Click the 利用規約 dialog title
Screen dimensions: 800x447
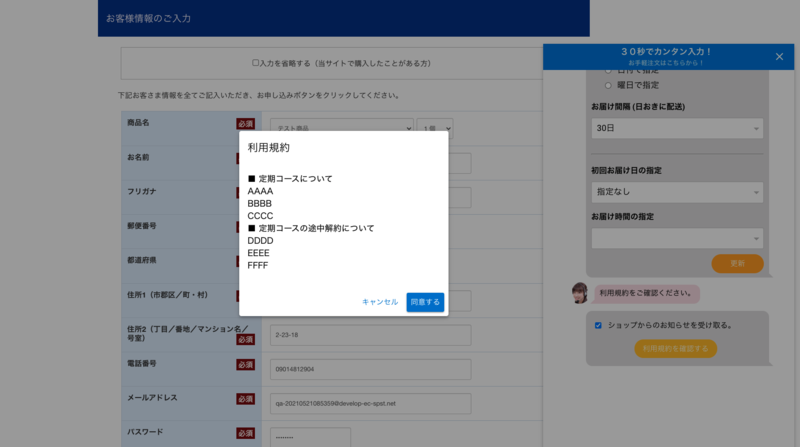click(x=268, y=147)
